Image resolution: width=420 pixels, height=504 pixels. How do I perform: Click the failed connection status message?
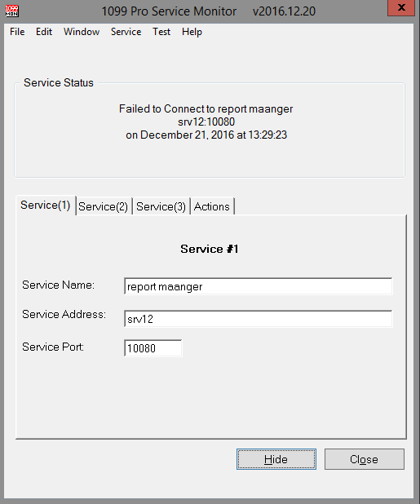coord(206,122)
